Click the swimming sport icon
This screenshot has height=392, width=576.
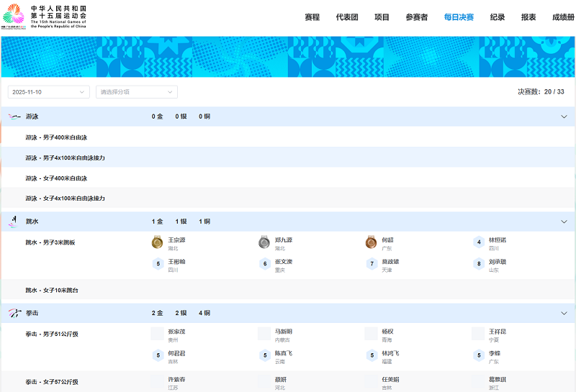click(x=14, y=117)
